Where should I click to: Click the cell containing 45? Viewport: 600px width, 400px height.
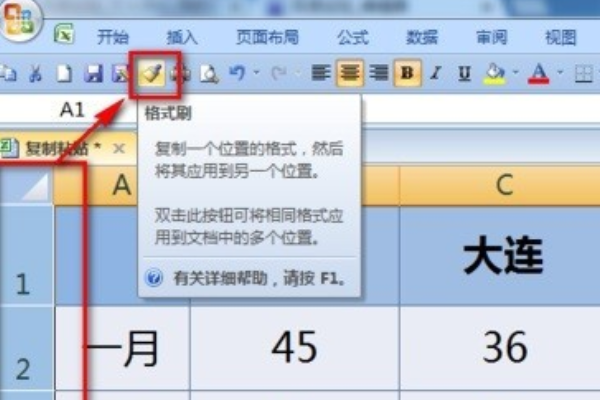tap(295, 348)
